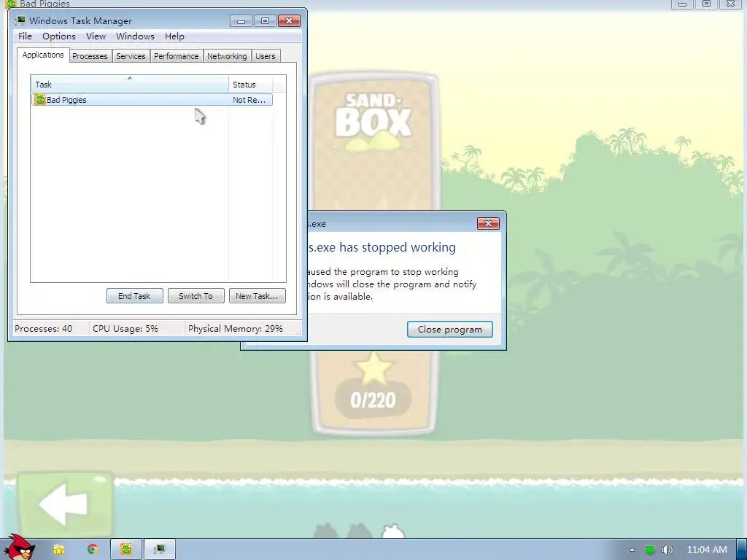Switch to the Users tab
Viewport: 747px width, 560px height.
(x=266, y=56)
